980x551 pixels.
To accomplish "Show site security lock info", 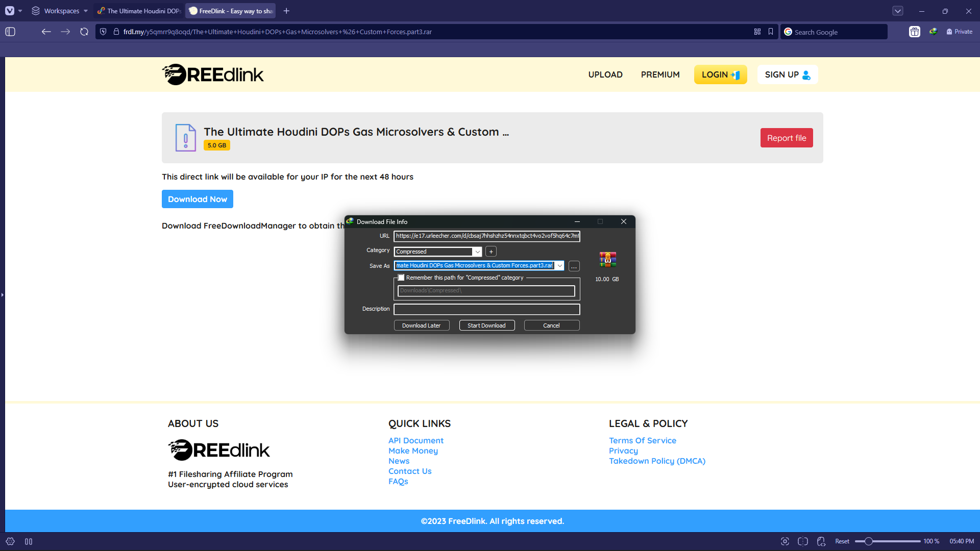I will [x=116, y=32].
